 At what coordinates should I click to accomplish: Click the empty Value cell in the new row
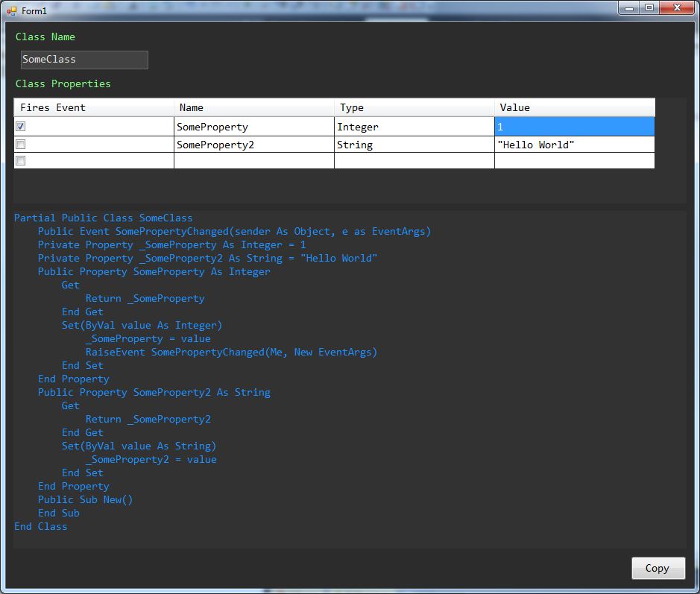575,161
